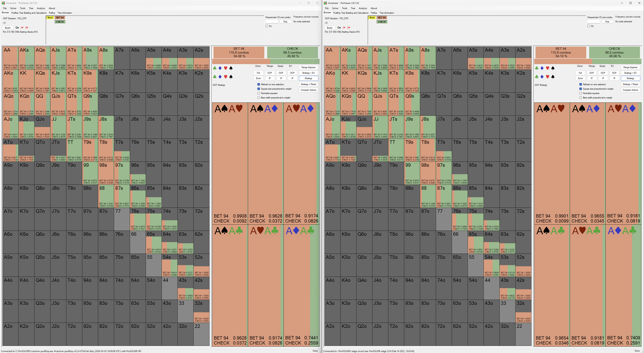Click bottom-row blue diamond icon, right window
644x353 pixels.
[x=542, y=77]
